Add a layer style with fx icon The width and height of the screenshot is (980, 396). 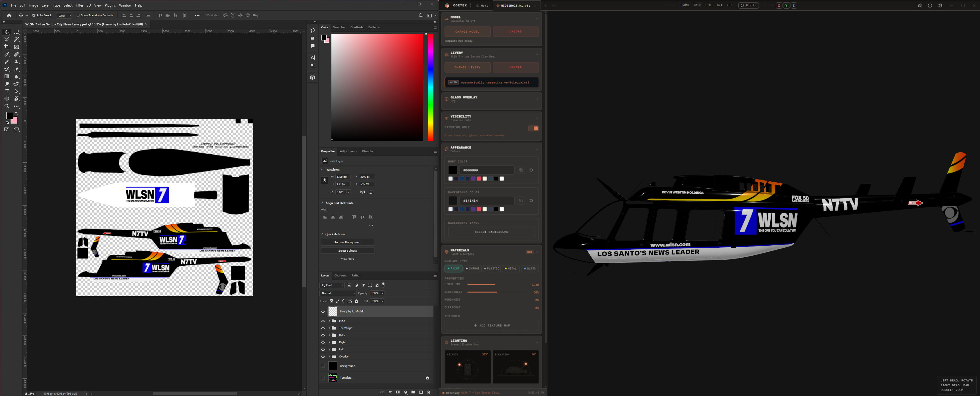pos(390,392)
